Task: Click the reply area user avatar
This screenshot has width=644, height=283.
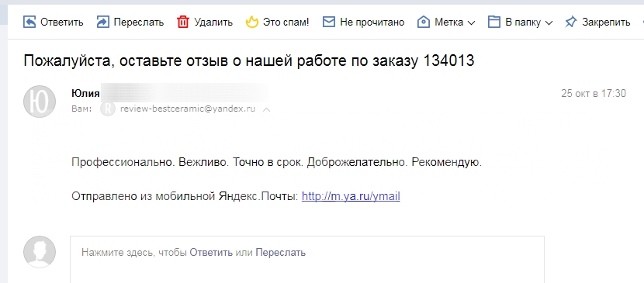Action: [x=40, y=252]
